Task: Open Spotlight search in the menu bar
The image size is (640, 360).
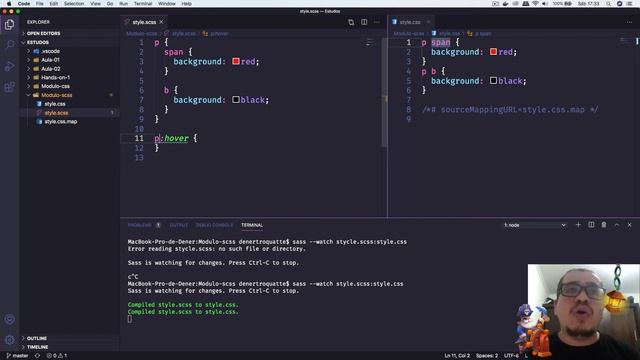Action: pos(608,4)
